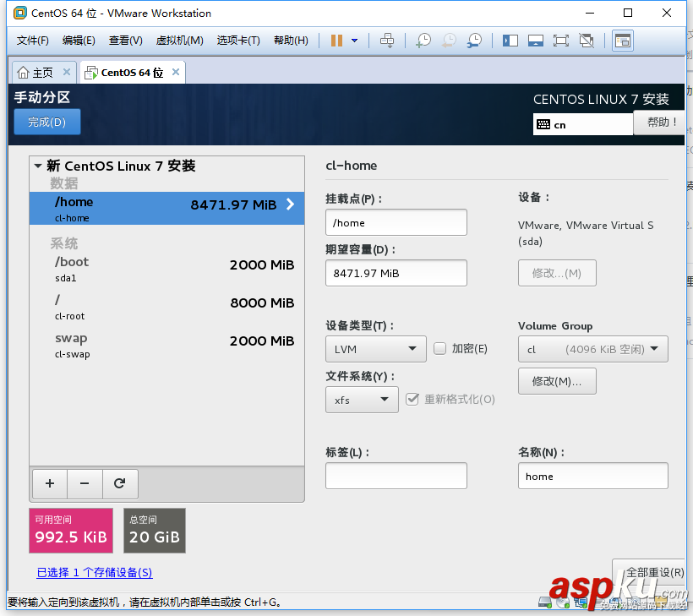
Task: Send Ctrl+Alt+Del to the guest
Action: 387,41
